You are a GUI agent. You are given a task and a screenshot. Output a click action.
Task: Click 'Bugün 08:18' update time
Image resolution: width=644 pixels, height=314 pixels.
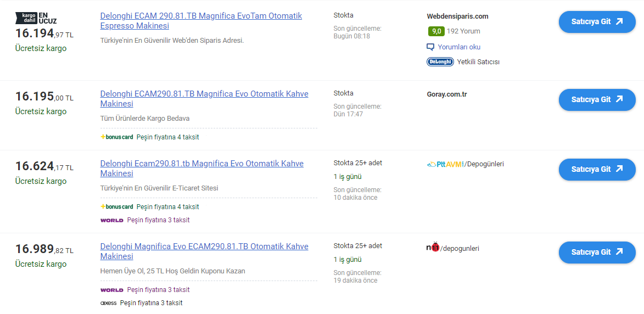pos(351,36)
